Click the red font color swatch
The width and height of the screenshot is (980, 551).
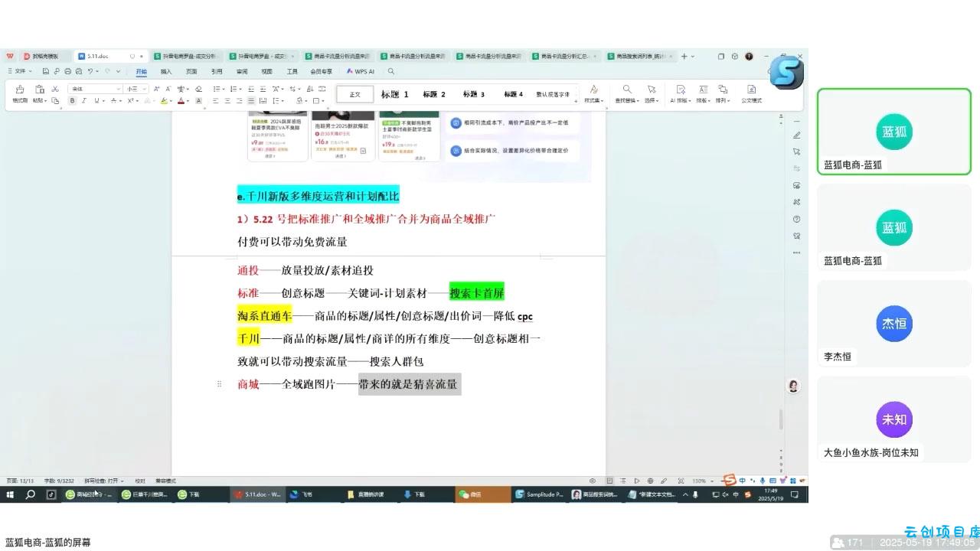coord(181,100)
